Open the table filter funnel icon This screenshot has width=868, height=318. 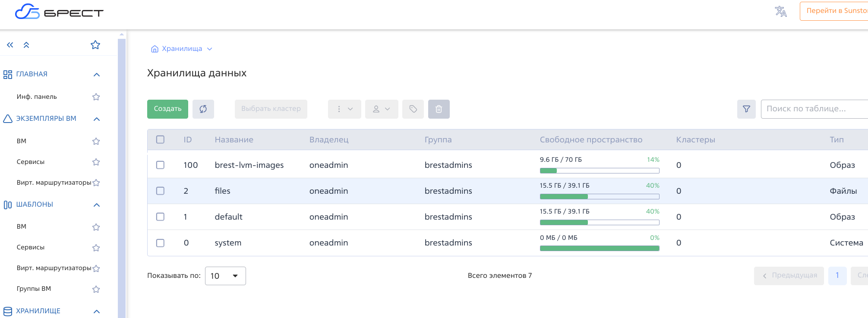[x=746, y=109]
